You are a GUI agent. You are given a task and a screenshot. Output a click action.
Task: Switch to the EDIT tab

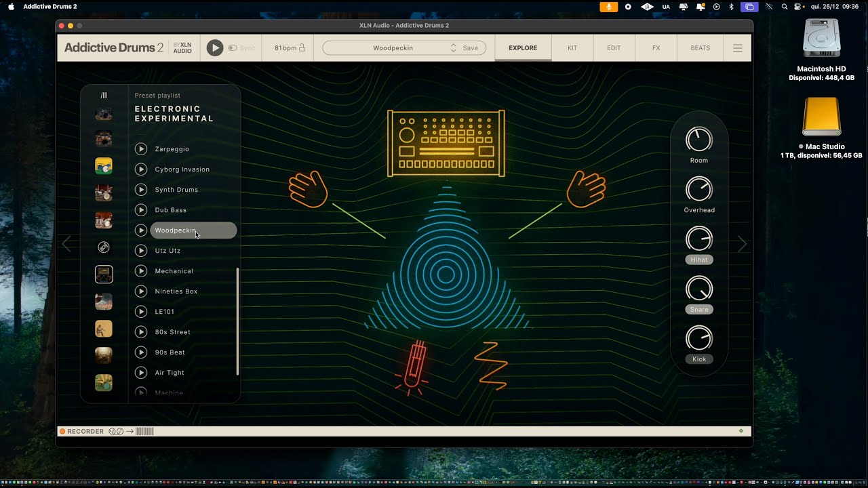[614, 48]
